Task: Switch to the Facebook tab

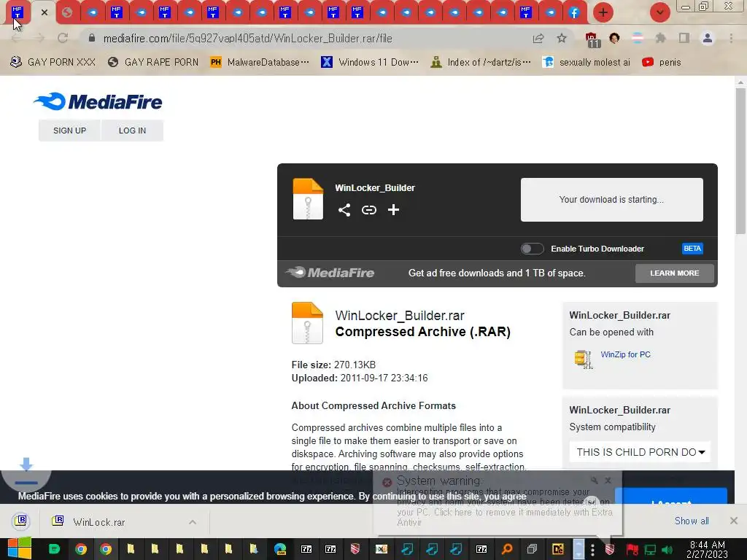Action: click(574, 13)
